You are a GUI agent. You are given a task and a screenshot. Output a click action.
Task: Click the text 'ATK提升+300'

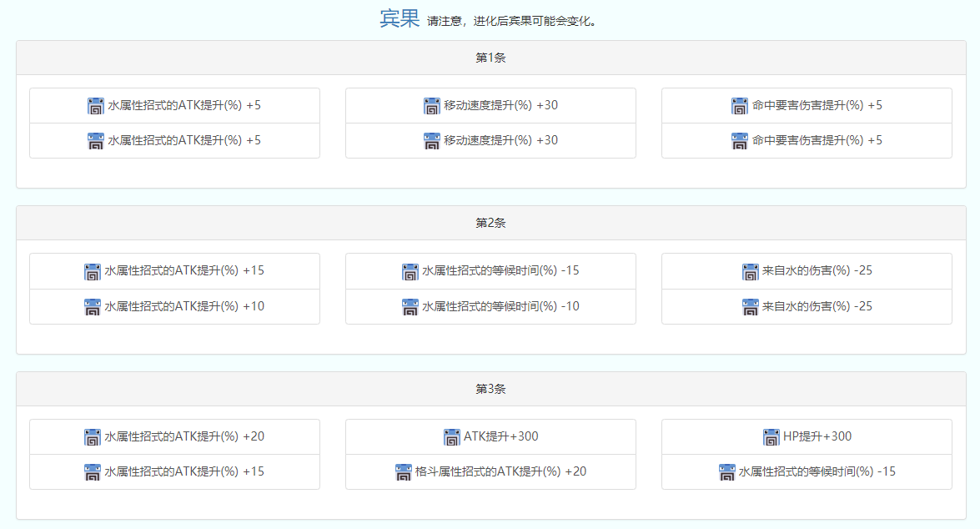500,436
